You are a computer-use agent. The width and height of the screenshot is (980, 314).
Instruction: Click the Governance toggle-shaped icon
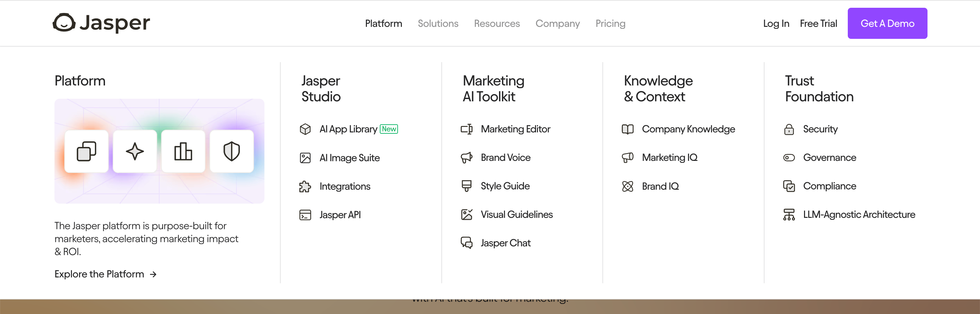pos(789,157)
